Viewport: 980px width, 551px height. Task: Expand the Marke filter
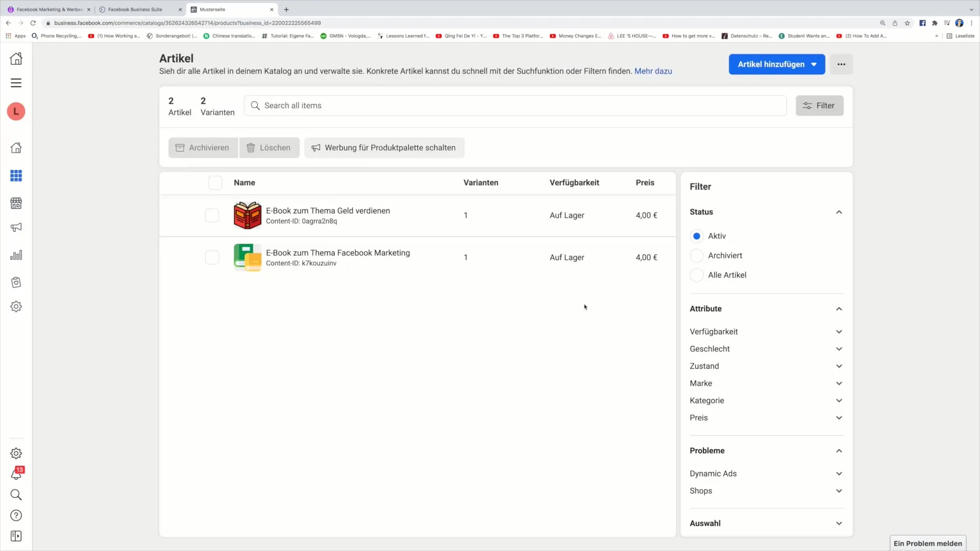point(839,383)
